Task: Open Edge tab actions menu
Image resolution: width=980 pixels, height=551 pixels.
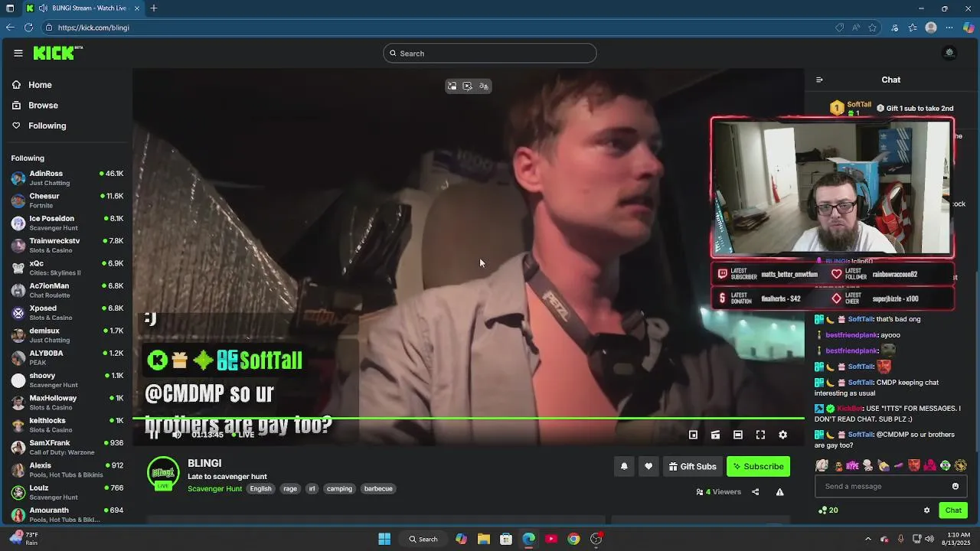Action: pos(9,8)
